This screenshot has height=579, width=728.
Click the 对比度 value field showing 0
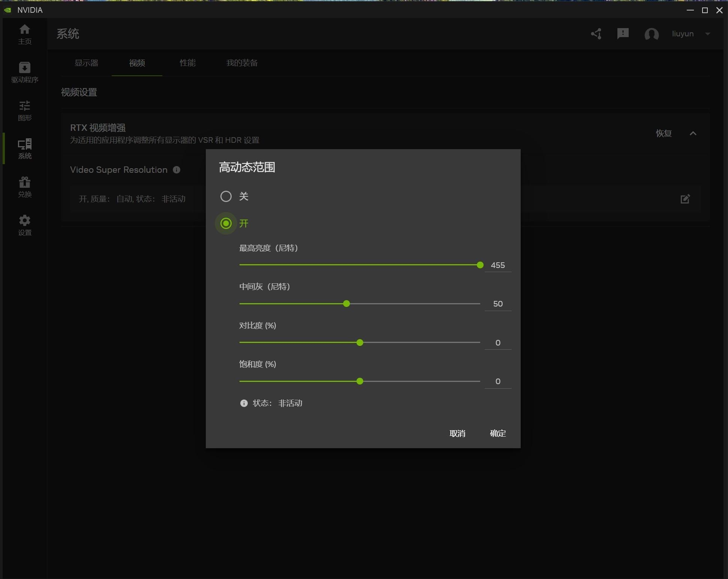point(498,343)
